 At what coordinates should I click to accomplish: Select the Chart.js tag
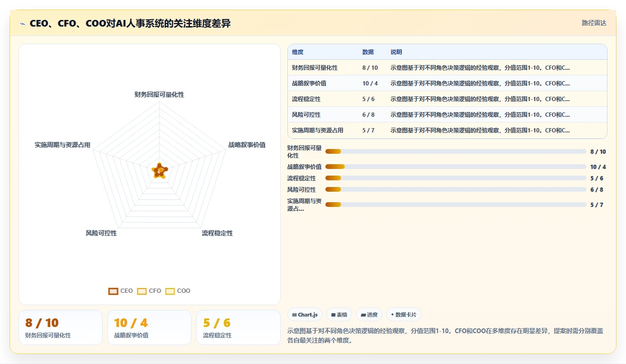pos(305,315)
